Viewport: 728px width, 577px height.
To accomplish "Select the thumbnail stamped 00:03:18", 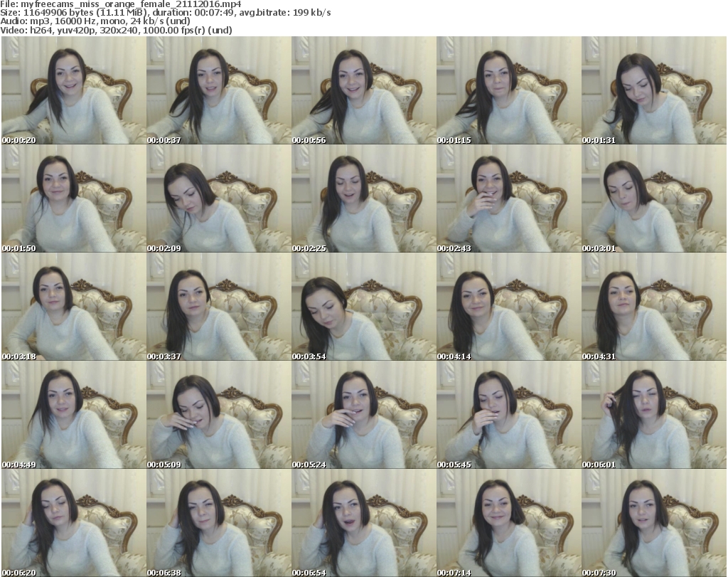I will [x=74, y=307].
